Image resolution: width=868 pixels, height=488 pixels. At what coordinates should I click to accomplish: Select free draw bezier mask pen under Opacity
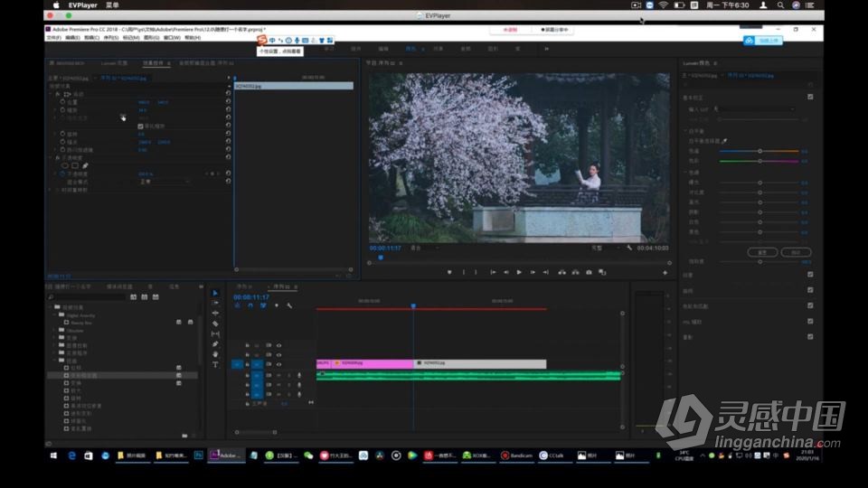(x=85, y=165)
